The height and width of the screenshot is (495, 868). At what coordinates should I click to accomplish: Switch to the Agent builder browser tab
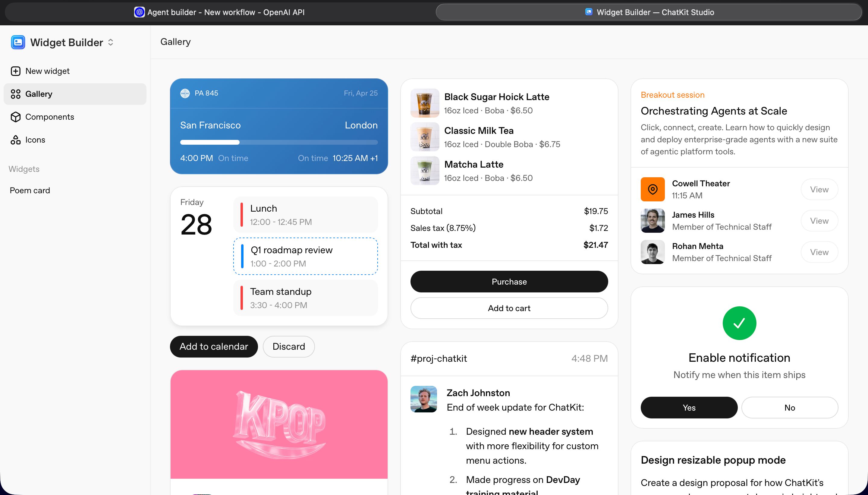click(219, 12)
